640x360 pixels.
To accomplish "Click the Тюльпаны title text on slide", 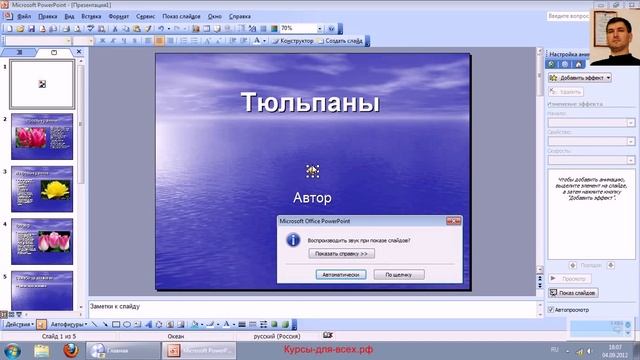I will click(x=310, y=102).
